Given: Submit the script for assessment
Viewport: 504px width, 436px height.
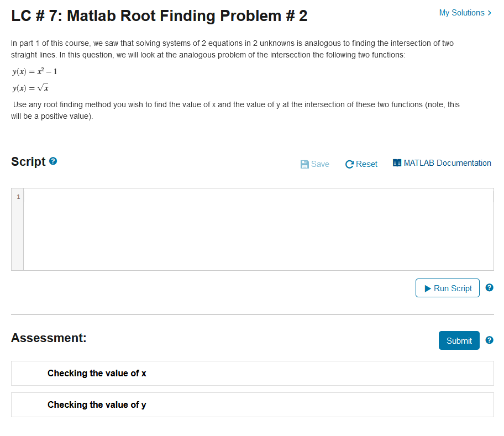Looking at the screenshot, I should coord(459,340).
